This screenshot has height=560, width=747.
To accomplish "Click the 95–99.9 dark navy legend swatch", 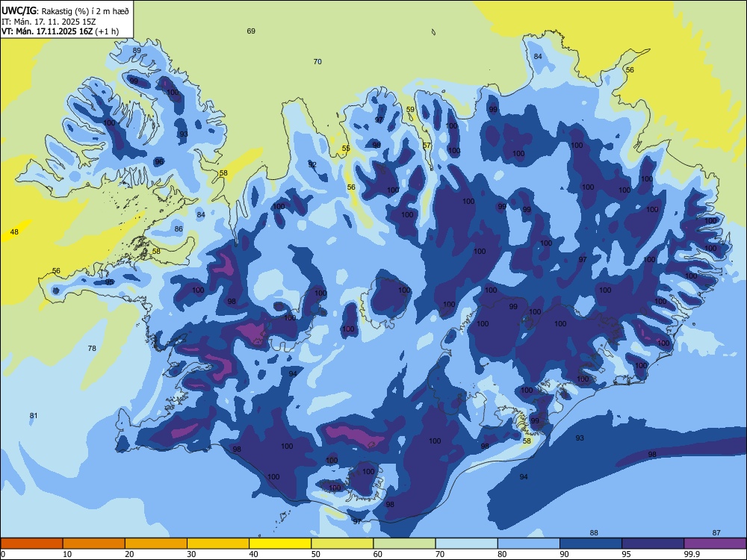I will click(653, 544).
